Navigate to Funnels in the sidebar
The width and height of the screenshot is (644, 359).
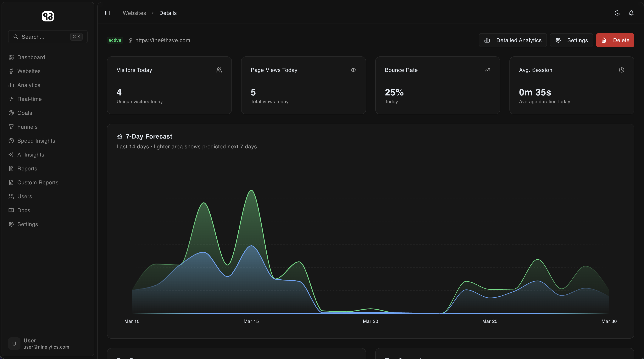click(27, 127)
